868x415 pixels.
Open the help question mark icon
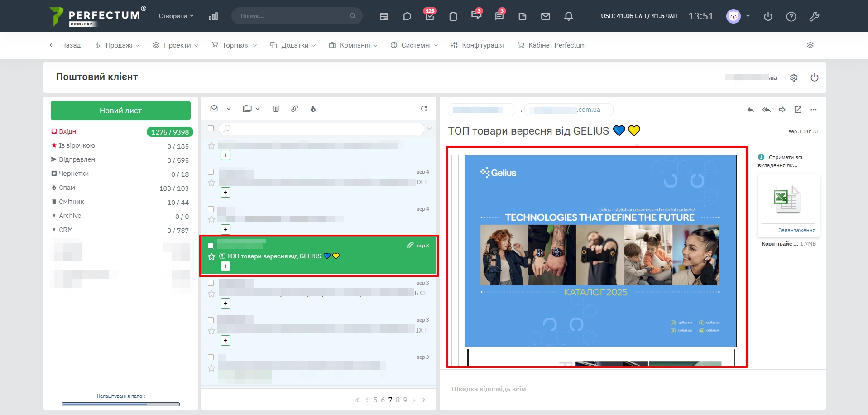(791, 17)
